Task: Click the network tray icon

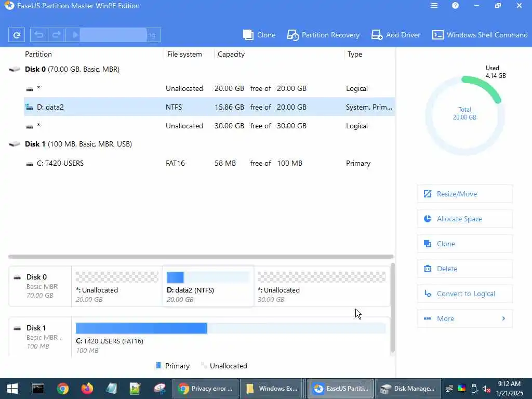Action: [x=449, y=389]
